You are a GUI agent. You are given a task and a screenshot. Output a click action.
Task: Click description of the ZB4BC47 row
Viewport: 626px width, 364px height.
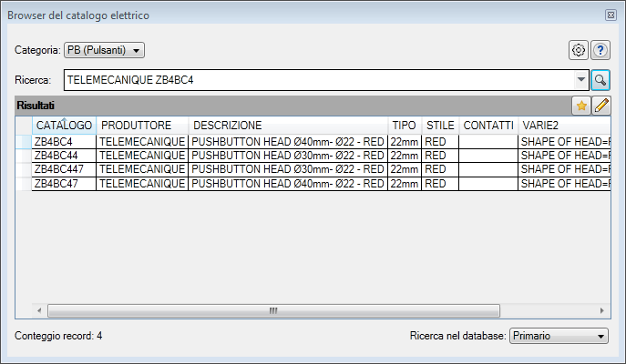288,184
